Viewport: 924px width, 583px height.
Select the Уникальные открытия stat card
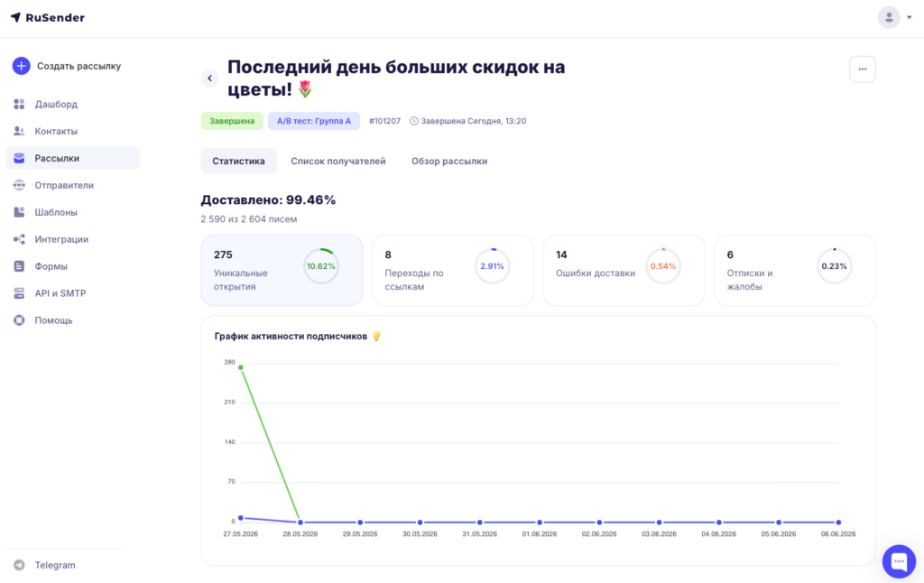click(282, 271)
